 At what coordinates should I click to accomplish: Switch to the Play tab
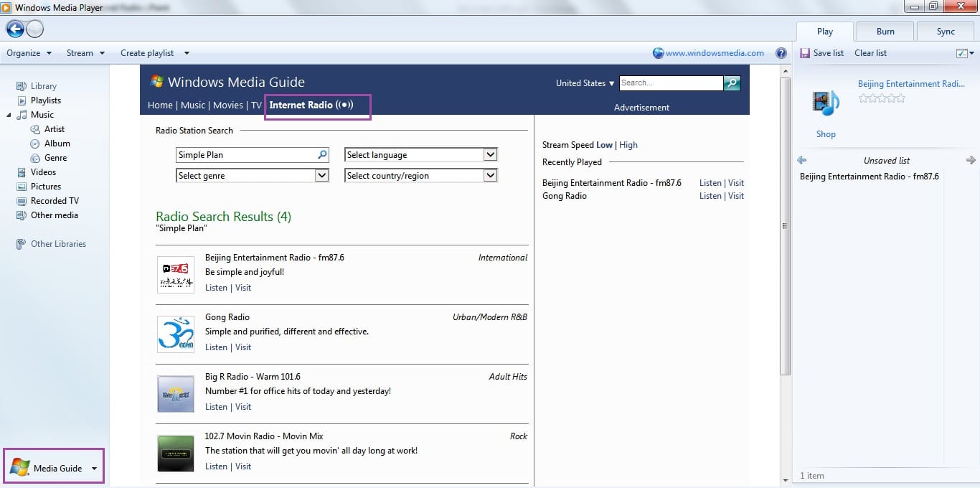(x=825, y=32)
